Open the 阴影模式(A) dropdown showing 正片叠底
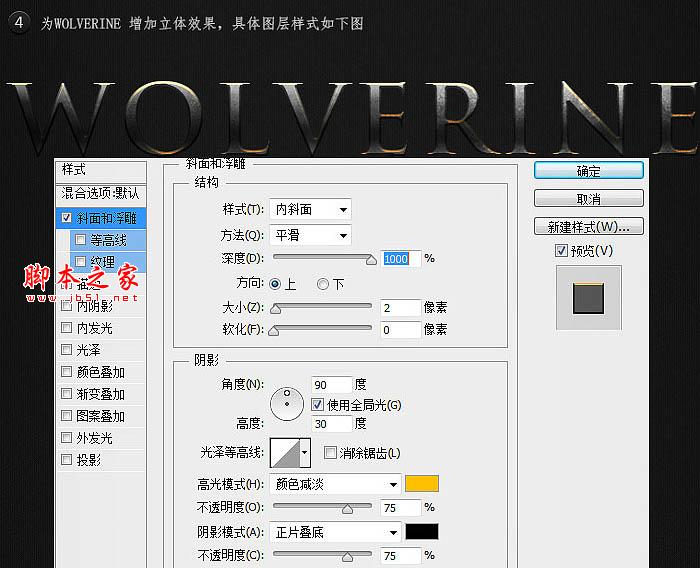The image size is (700, 568). tap(335, 532)
